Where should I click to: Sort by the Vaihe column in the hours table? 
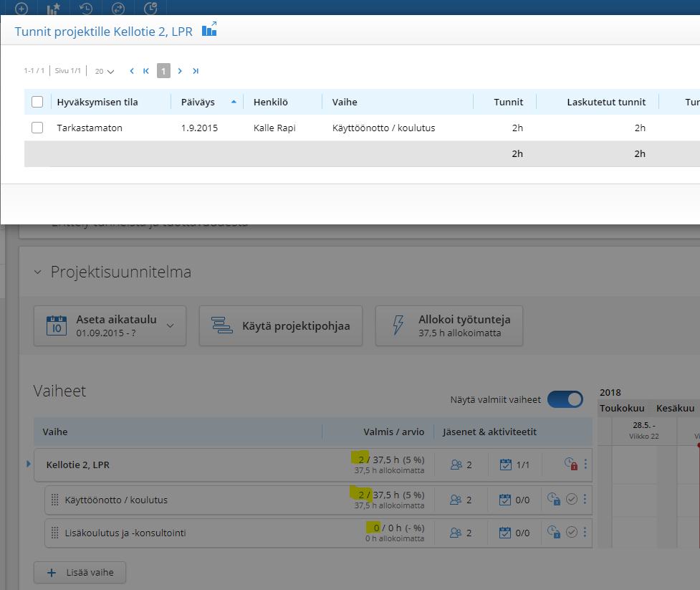click(345, 102)
